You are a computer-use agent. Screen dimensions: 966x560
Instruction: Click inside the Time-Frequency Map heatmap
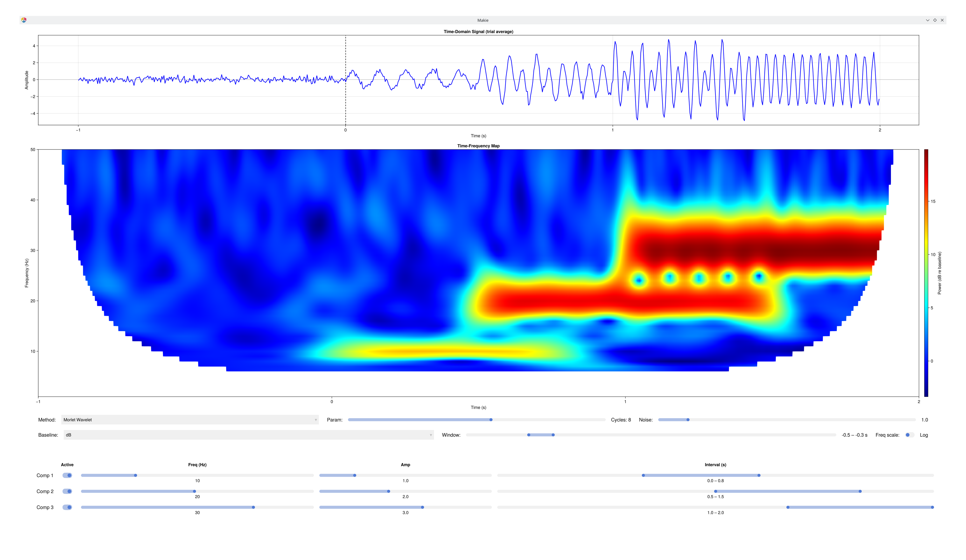click(479, 268)
